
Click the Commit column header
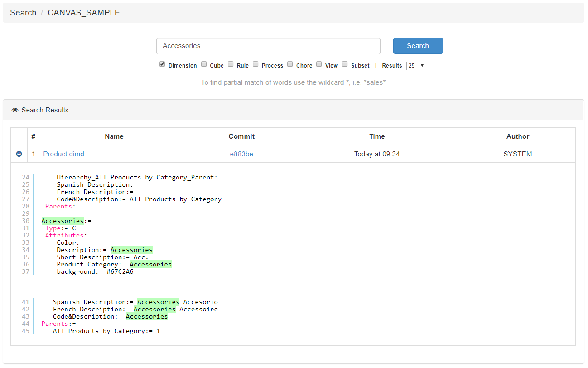(241, 136)
